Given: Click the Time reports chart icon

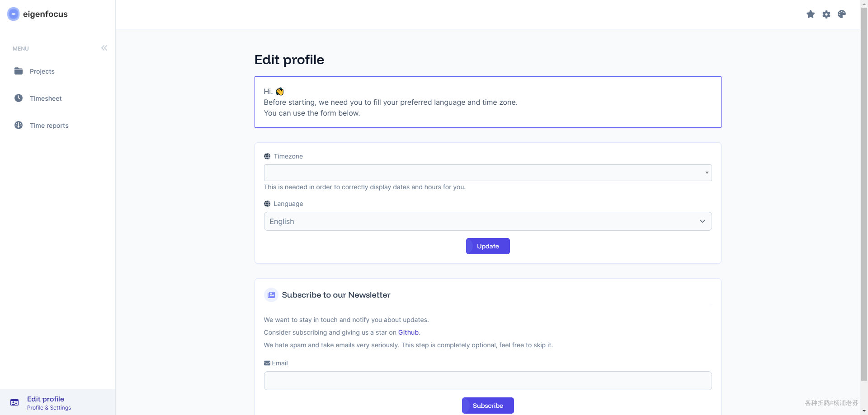Looking at the screenshot, I should pos(19,126).
